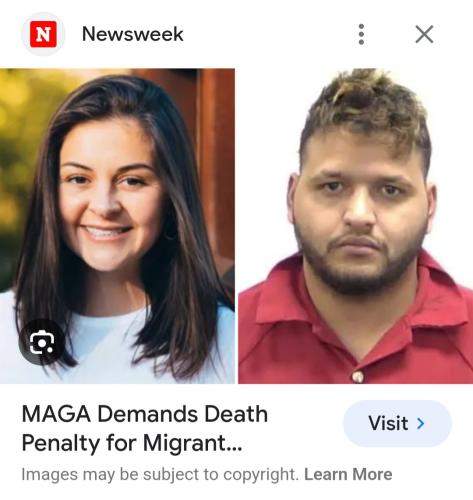
Task: Tap the Google Lens search icon
Action: pyautogui.click(x=42, y=342)
